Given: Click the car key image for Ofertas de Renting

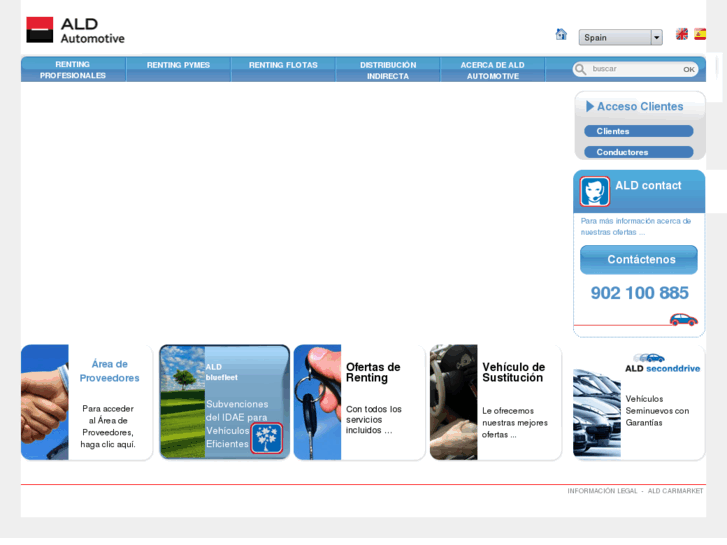Looking at the screenshot, I should point(318,402).
